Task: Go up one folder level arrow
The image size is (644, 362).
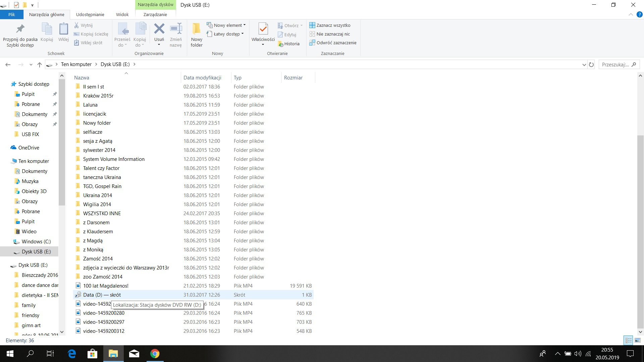Action: tap(40, 65)
